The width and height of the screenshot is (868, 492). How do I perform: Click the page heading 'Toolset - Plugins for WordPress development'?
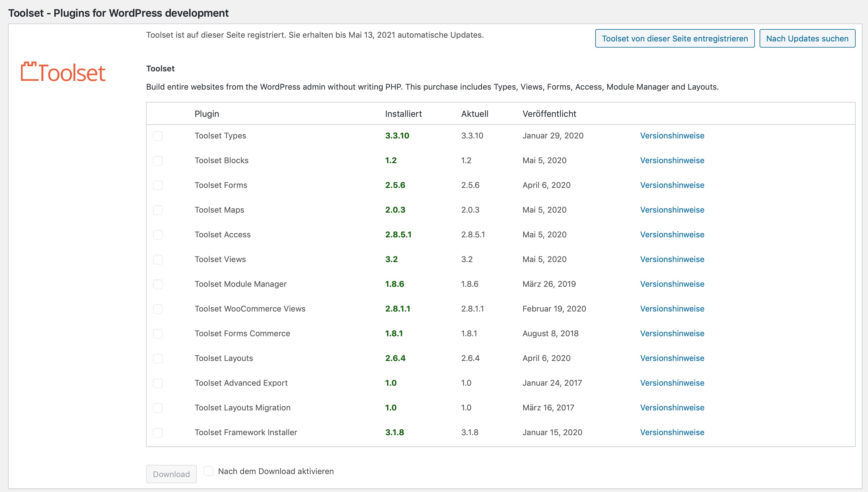pos(119,13)
